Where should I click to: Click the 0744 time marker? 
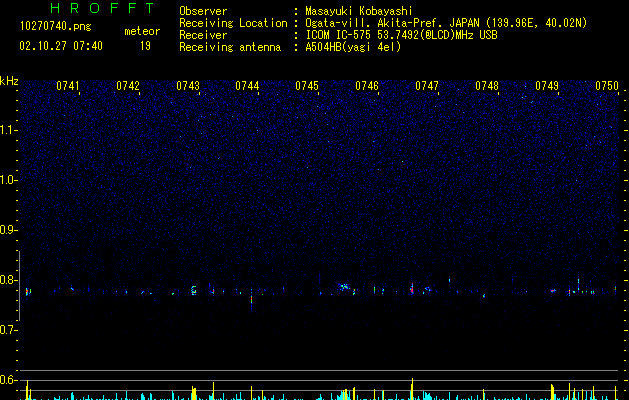coord(247,86)
